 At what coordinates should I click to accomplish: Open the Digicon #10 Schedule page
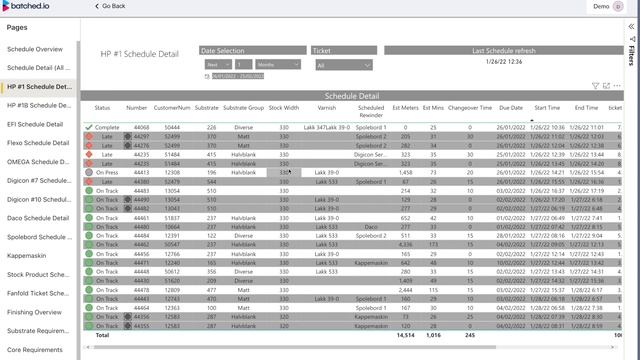(39, 199)
